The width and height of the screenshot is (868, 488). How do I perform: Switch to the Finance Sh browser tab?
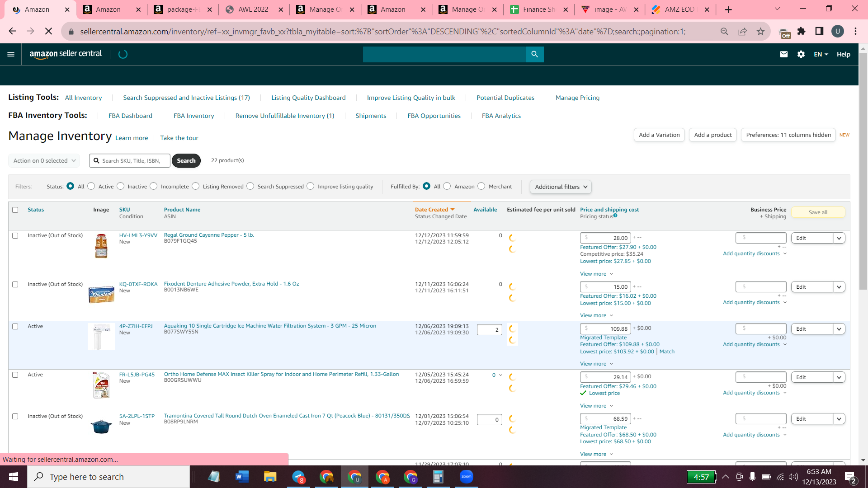click(x=539, y=9)
